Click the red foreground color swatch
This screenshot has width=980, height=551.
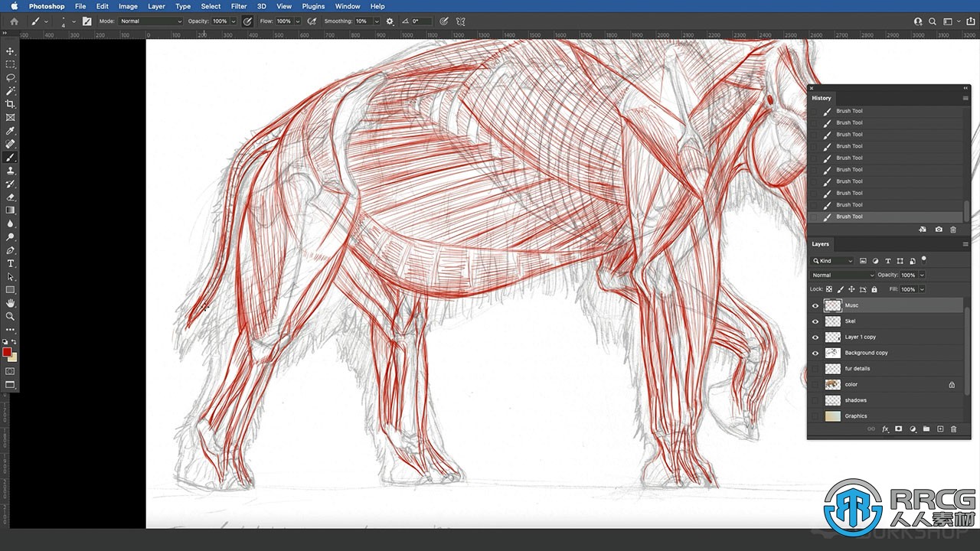[7, 352]
